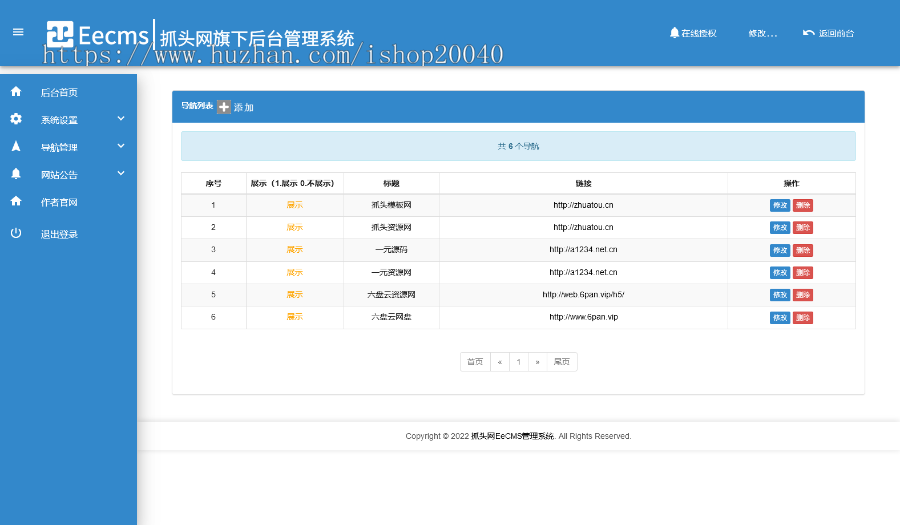Click 删除 button for 六盘云网盘 row

(802, 317)
